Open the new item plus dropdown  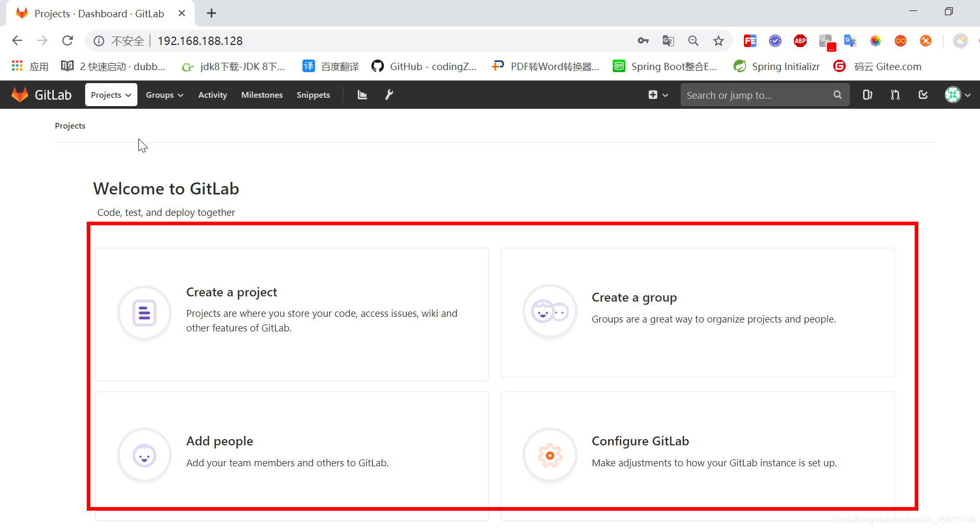[658, 95]
